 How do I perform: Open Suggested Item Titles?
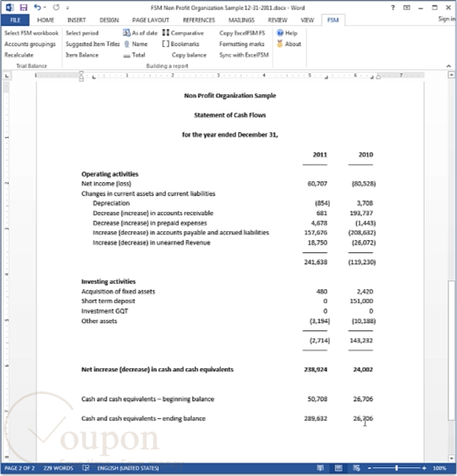point(93,44)
